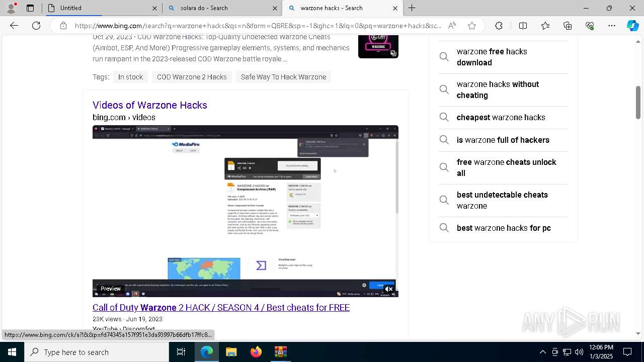This screenshot has width=644, height=362.
Task: Open the tab actions menu icon
Action: coord(30,8)
